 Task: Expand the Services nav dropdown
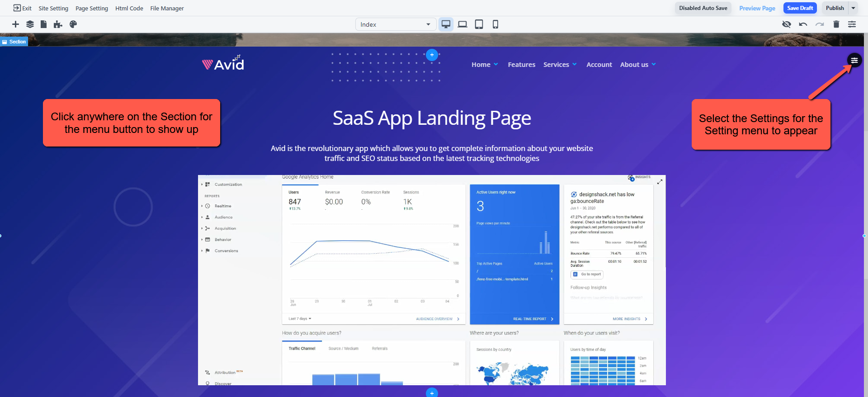coord(560,65)
